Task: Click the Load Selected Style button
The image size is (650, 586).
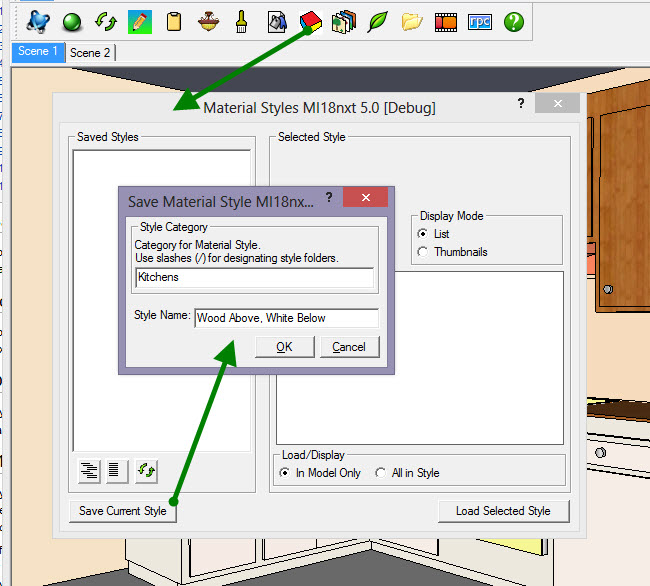Action: [x=503, y=511]
